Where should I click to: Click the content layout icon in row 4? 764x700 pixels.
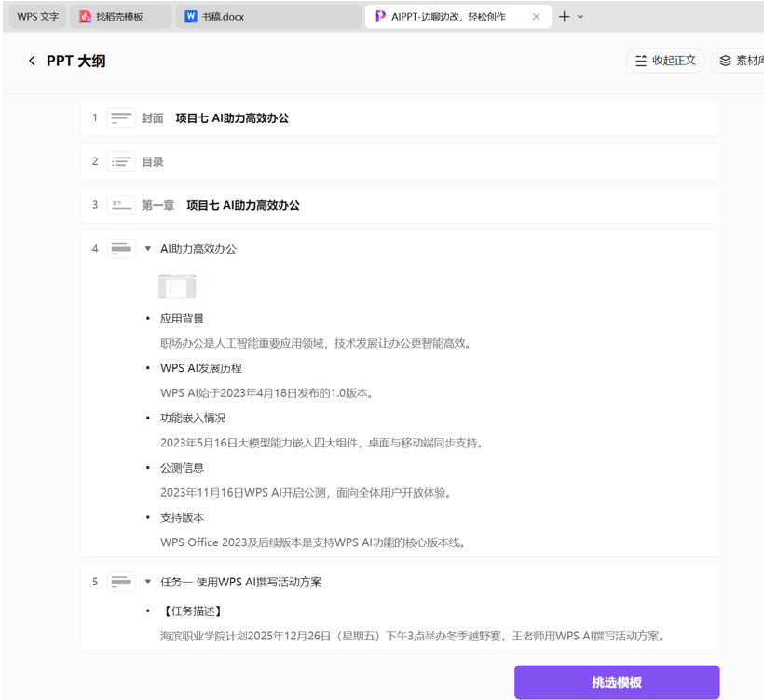[121, 249]
